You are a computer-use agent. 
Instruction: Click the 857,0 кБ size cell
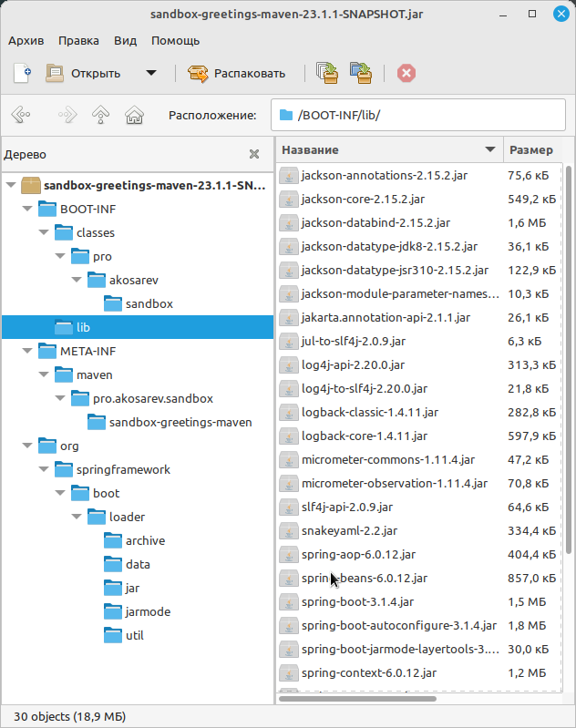(x=531, y=578)
